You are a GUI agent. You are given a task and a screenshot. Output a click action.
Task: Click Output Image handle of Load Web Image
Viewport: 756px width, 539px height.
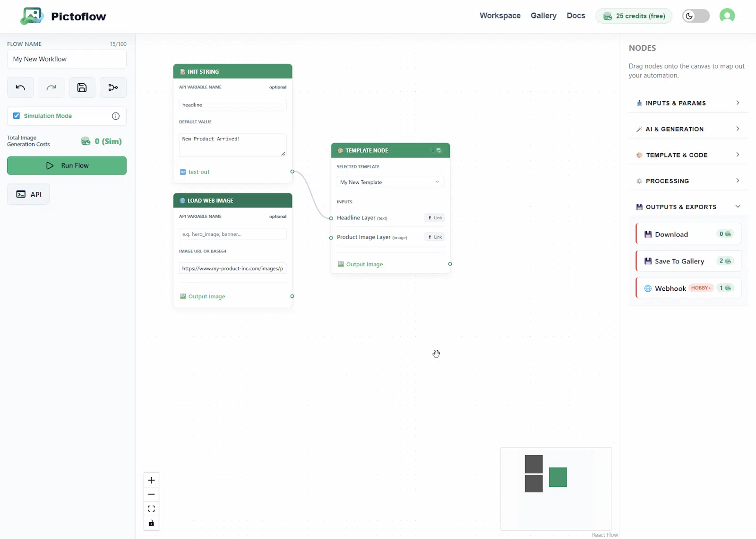(x=292, y=296)
